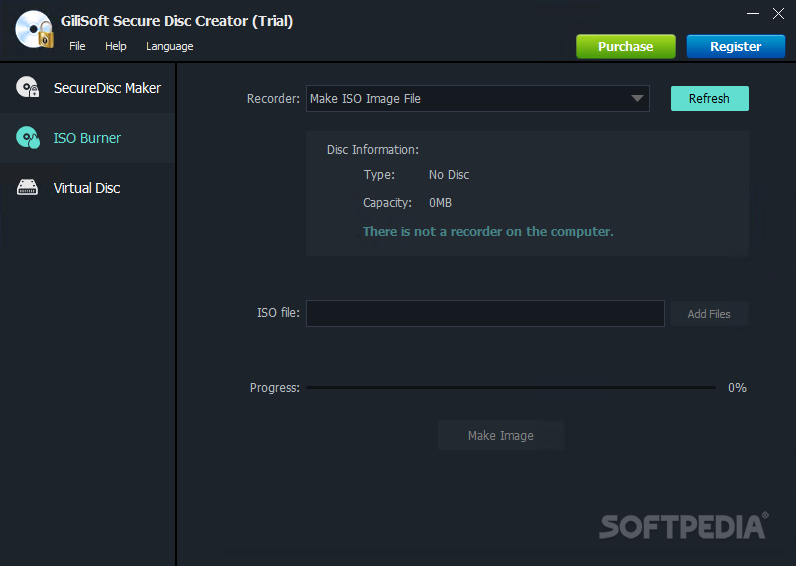Click the Virtual Disc drive icon
This screenshot has width=796, height=566.
[x=27, y=187]
